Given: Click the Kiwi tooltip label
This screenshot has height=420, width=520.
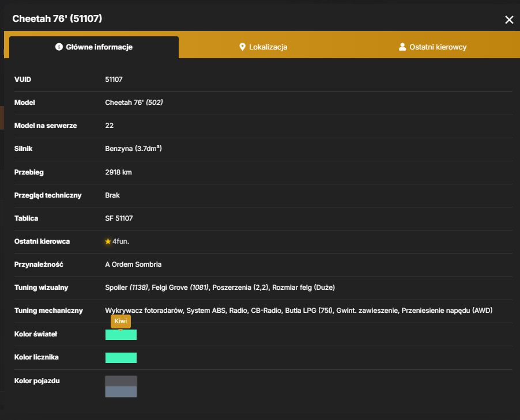Looking at the screenshot, I should [x=120, y=321].
